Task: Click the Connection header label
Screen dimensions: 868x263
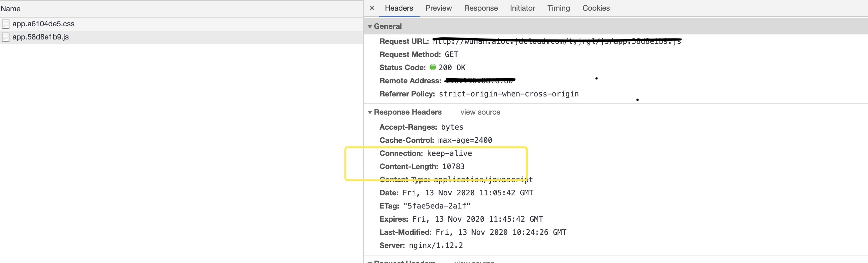Action: 401,153
